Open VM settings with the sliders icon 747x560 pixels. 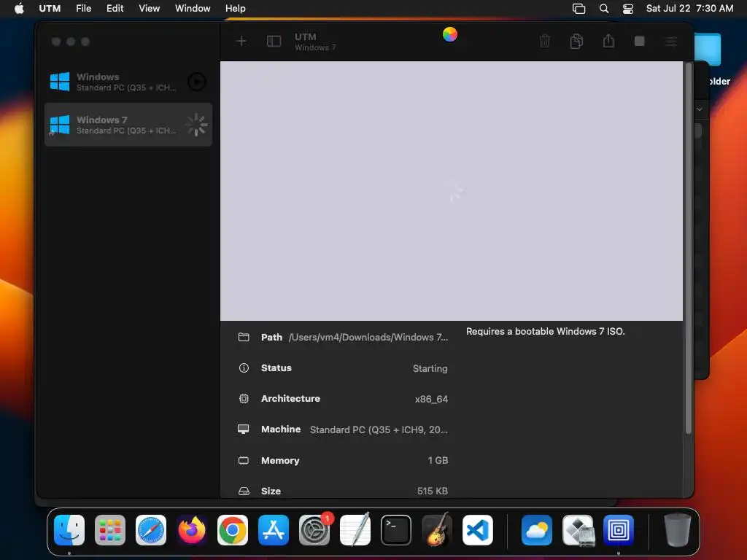671,42
